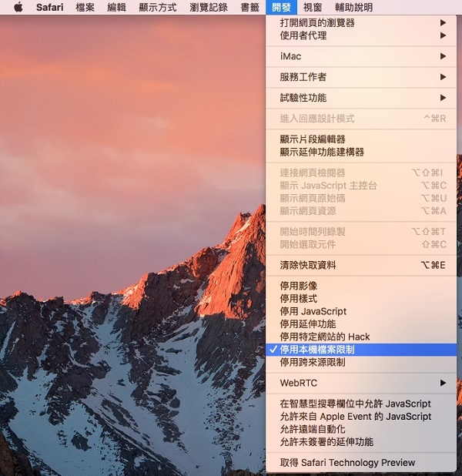Choose 顯示片段編輯器
Image resolution: width=462 pixels, height=476 pixels.
(x=361, y=139)
